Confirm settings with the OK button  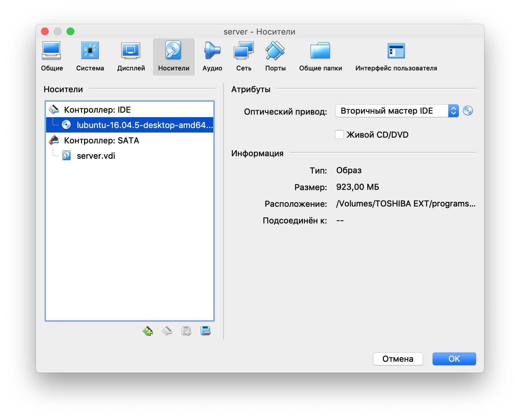(x=454, y=359)
